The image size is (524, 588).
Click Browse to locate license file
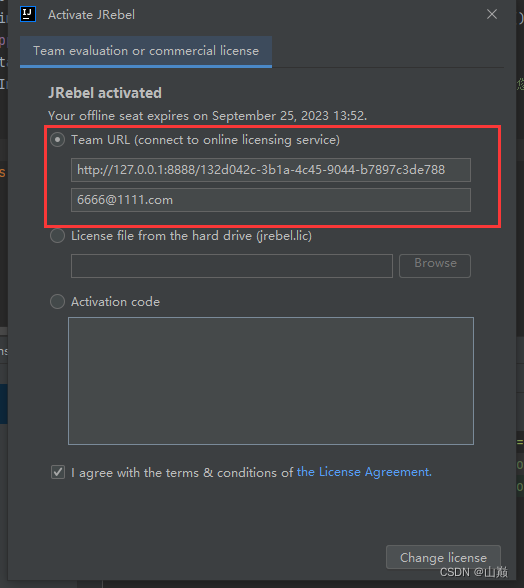pyautogui.click(x=435, y=266)
